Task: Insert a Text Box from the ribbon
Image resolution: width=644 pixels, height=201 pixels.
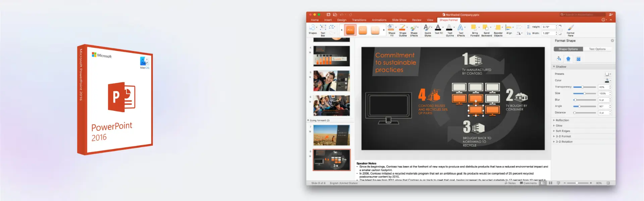Action: tap(323, 30)
